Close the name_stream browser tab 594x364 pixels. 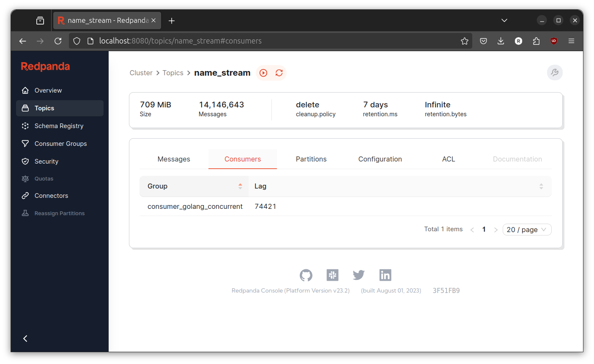pos(153,20)
